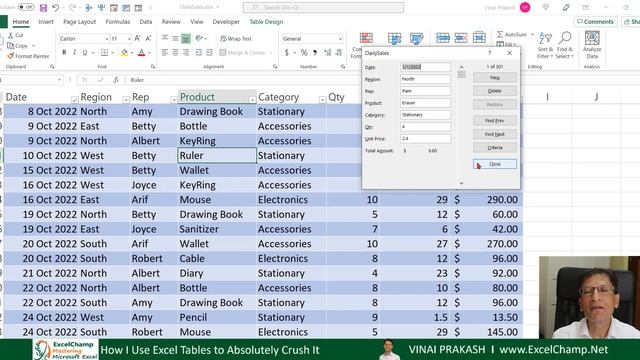
Task: Click Delete in the DailySales form
Action: tap(495, 91)
